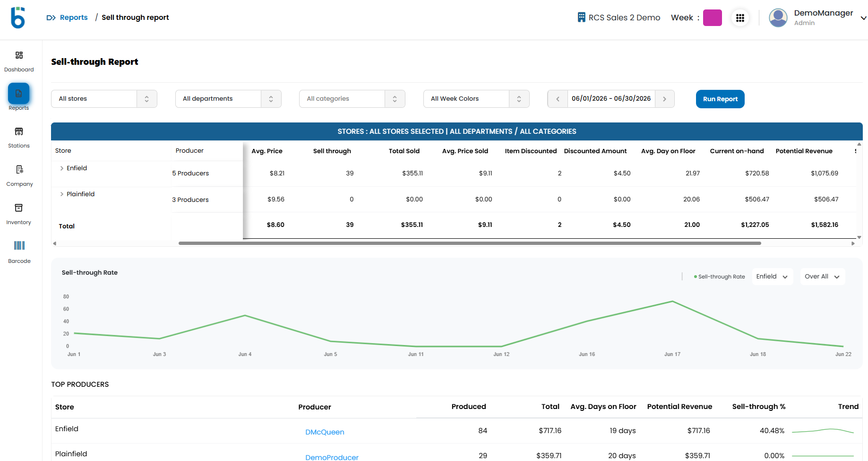Click the '5 Producers' cell
Viewport: 868px width, 461px height.
(190, 174)
